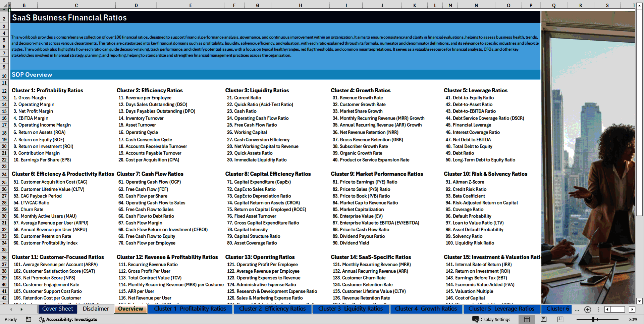The width and height of the screenshot is (644, 324).
Task: Switch to the Cover Sheet tab
Action: click(58, 309)
